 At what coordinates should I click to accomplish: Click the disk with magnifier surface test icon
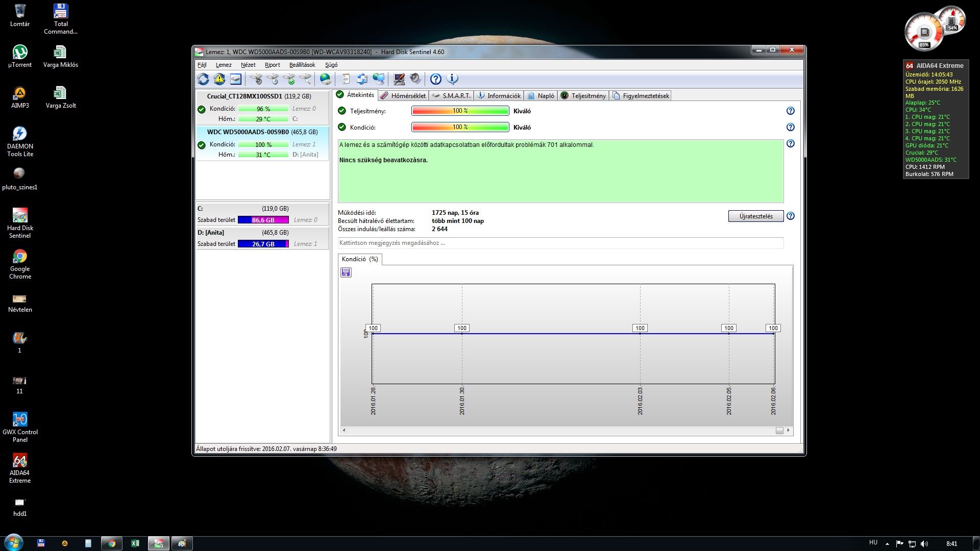click(305, 79)
